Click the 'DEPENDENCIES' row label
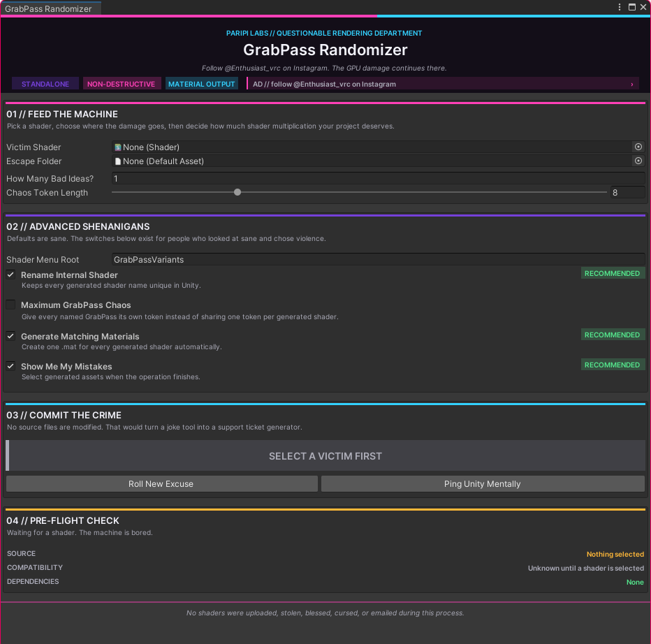The width and height of the screenshot is (651, 644). (33, 582)
